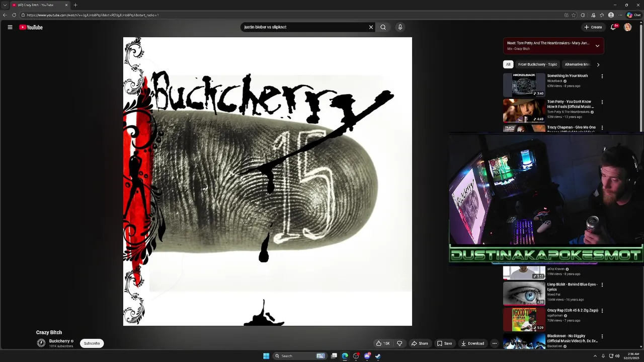644x362 pixels.
Task: Show more filter chips with the arrow
Action: point(598,64)
